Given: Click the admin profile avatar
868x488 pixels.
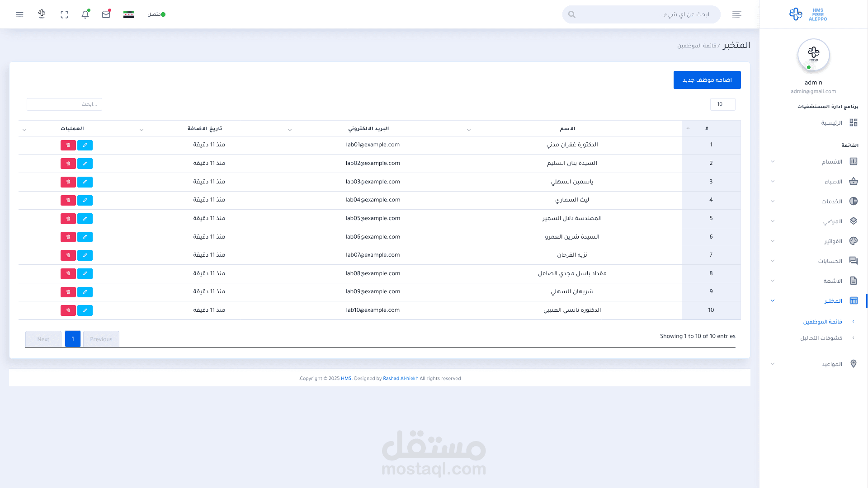Looking at the screenshot, I should [x=813, y=55].
